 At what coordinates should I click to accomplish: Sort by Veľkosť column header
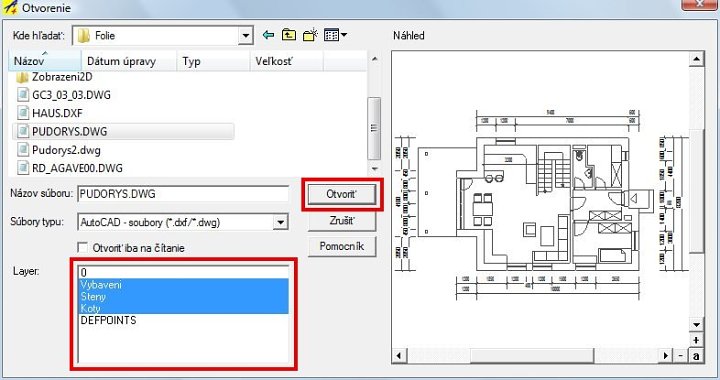[287, 61]
